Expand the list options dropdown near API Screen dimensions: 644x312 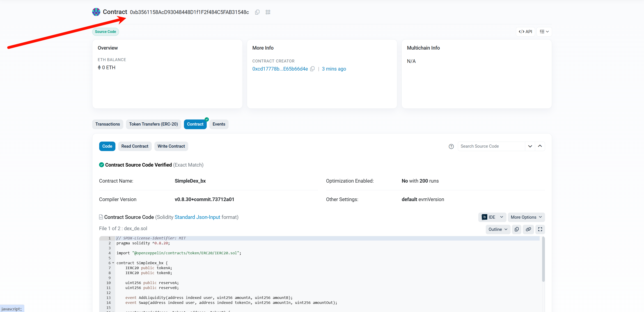[x=544, y=32]
